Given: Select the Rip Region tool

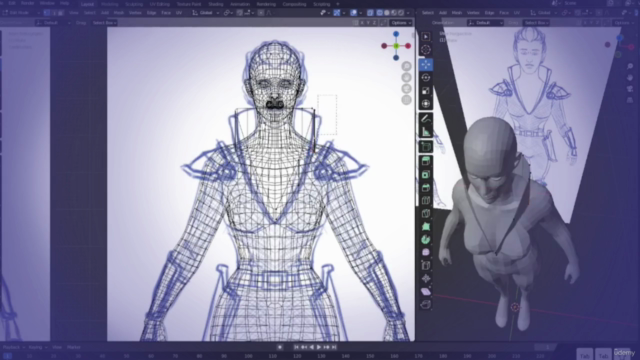Looking at the screenshot, I should point(426,304).
